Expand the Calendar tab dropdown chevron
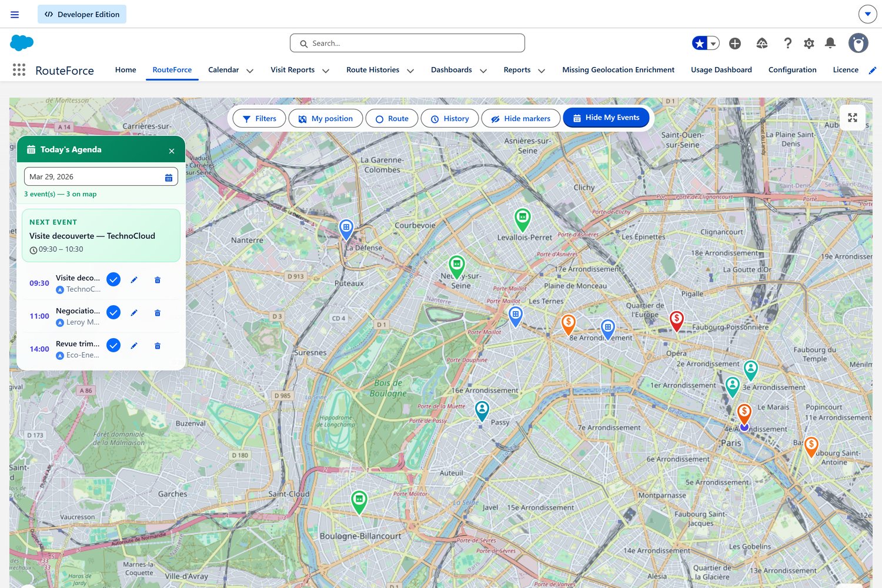The height and width of the screenshot is (588, 882). 250,71
